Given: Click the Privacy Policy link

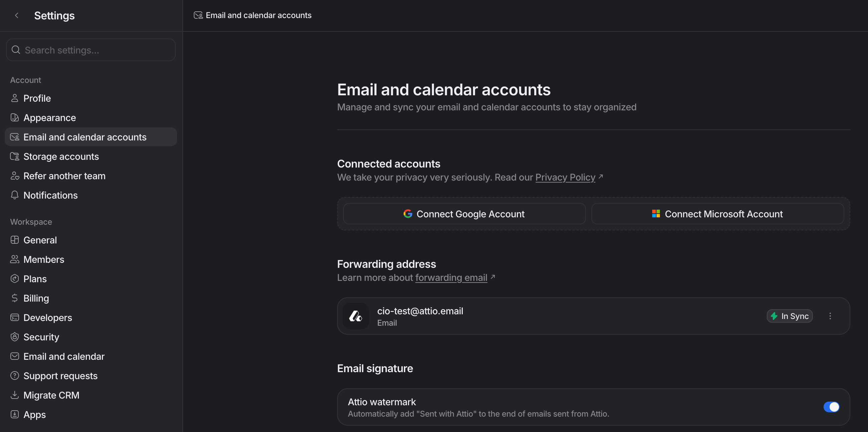Looking at the screenshot, I should 565,177.
